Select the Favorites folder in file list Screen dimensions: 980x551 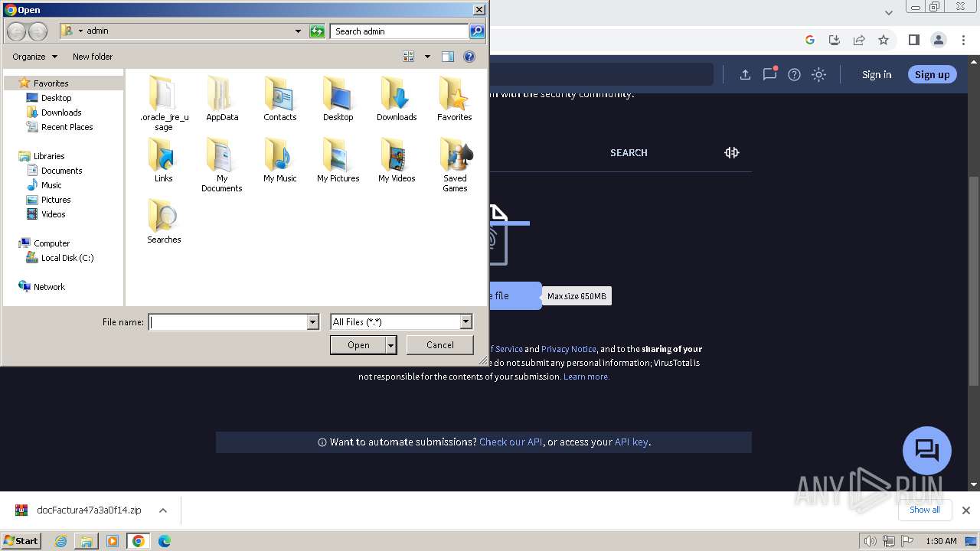click(455, 99)
